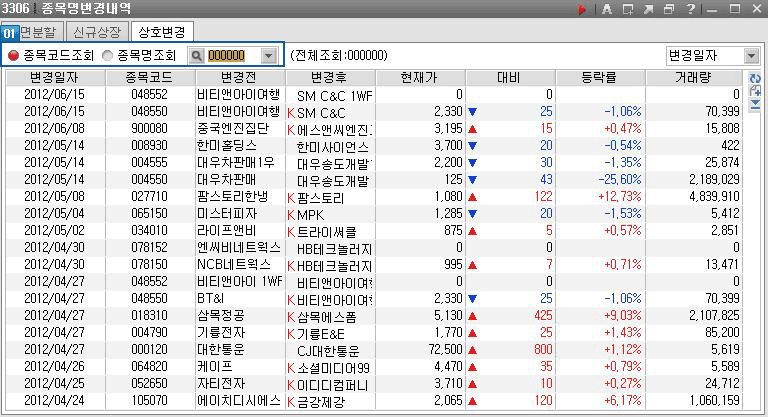Click the add-page icon beside the table
The width and height of the screenshot is (768, 417).
755,91
